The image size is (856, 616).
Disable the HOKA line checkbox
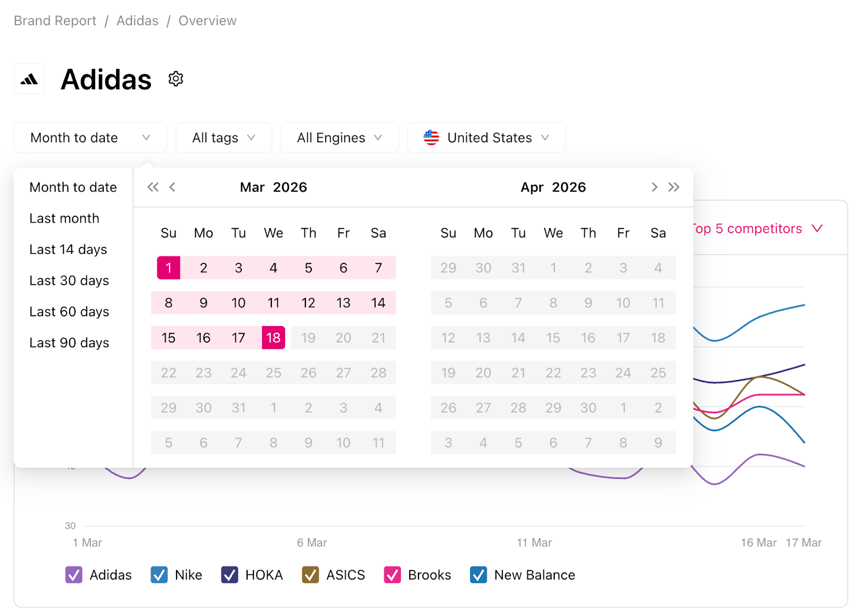[x=230, y=574]
